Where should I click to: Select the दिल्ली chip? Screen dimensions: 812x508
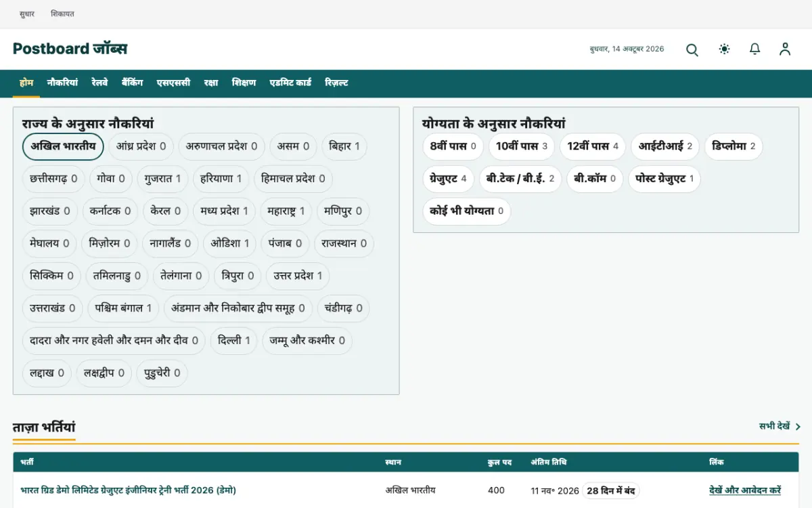(234, 341)
